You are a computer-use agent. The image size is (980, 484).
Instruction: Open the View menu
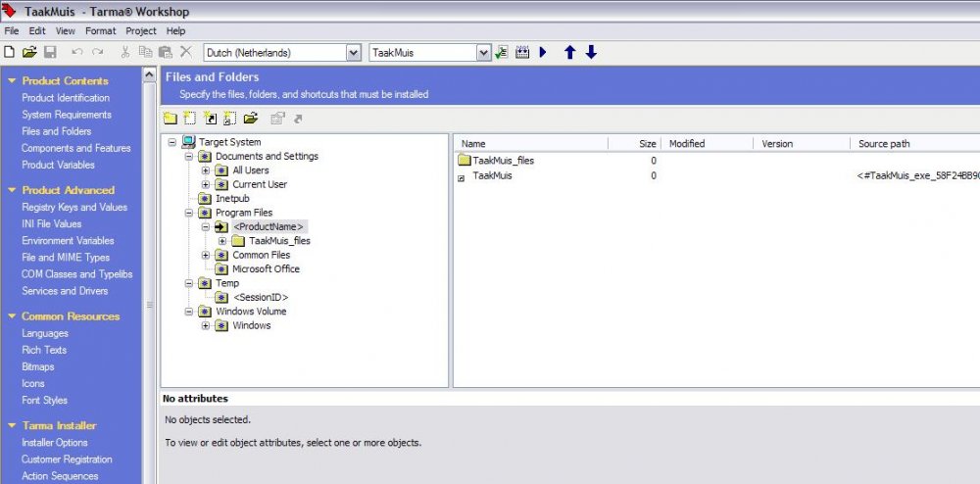tap(65, 30)
